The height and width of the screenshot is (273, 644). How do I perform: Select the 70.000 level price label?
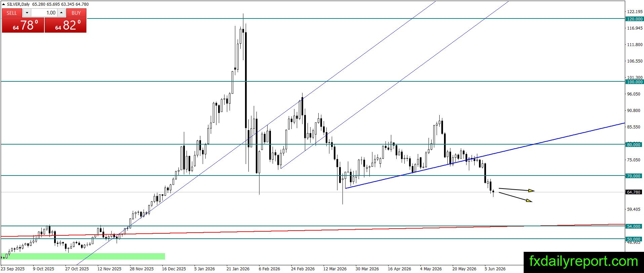634,176
